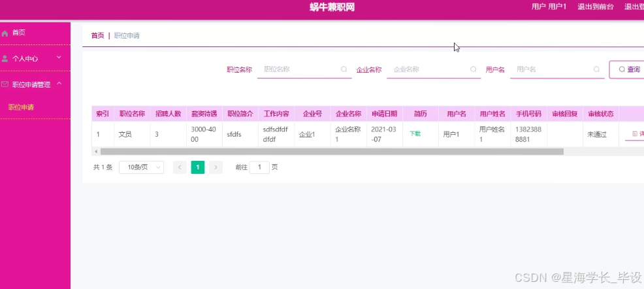
Task: Click the 薪资待遇 column header
Action: coord(204,114)
